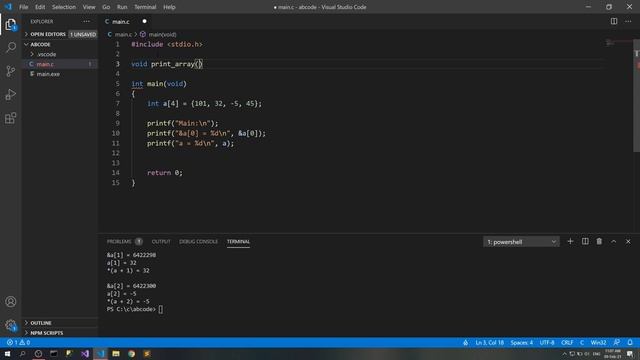
Task: Open the Run and Debug view
Action: coord(11,95)
